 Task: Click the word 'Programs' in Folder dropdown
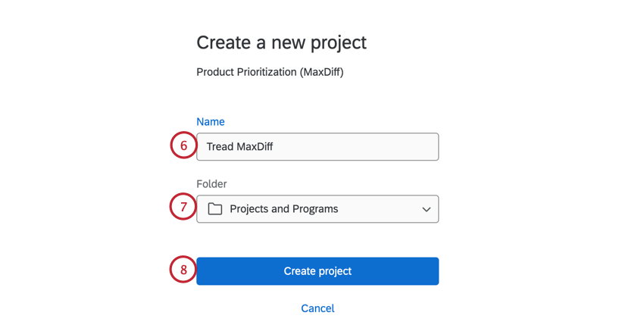314,209
